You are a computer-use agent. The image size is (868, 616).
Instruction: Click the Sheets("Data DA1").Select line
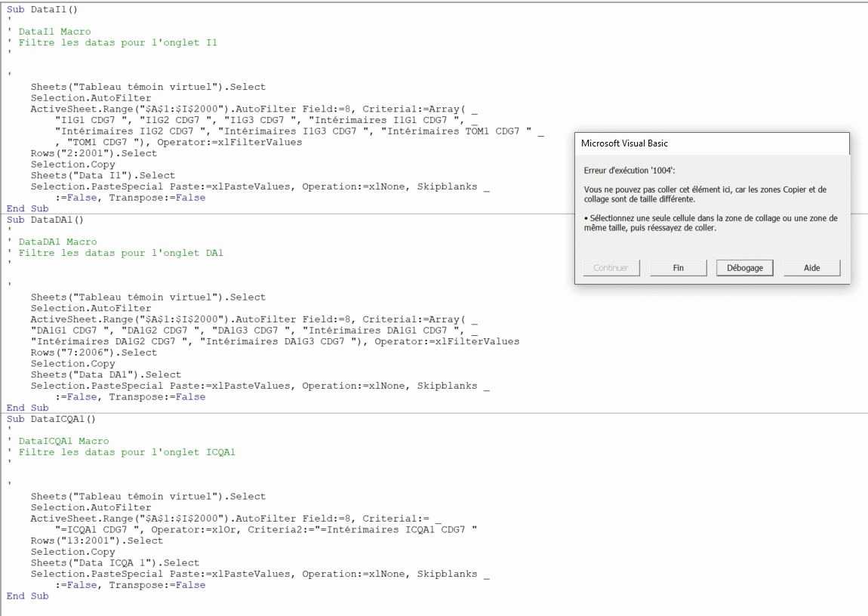tap(106, 374)
